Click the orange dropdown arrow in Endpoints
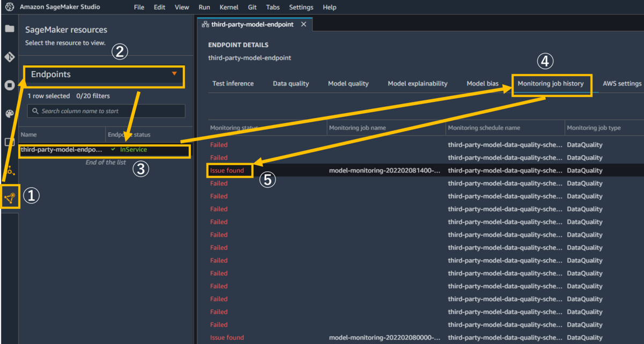The height and width of the screenshot is (344, 644). 174,74
